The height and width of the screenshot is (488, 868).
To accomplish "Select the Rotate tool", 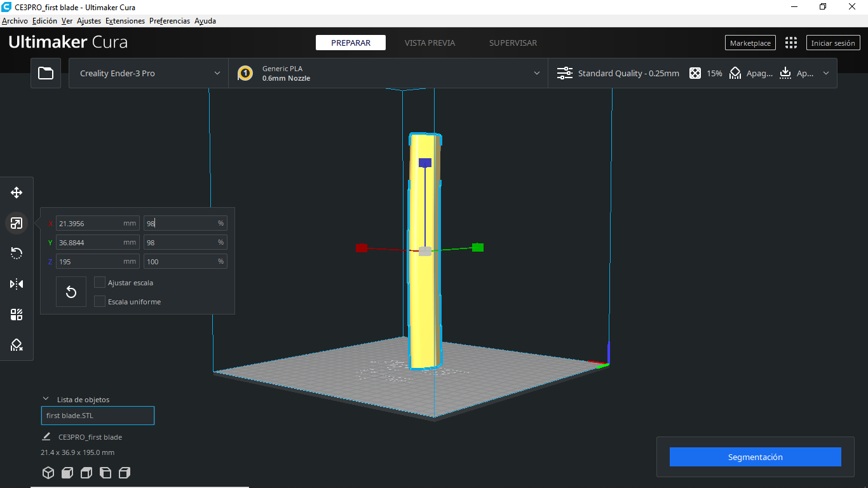I will tap(17, 254).
